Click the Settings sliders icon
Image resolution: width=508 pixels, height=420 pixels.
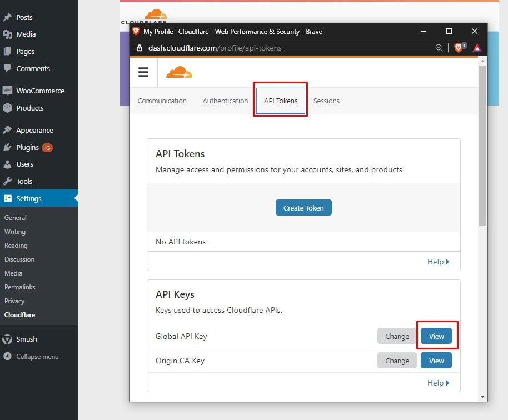7,198
